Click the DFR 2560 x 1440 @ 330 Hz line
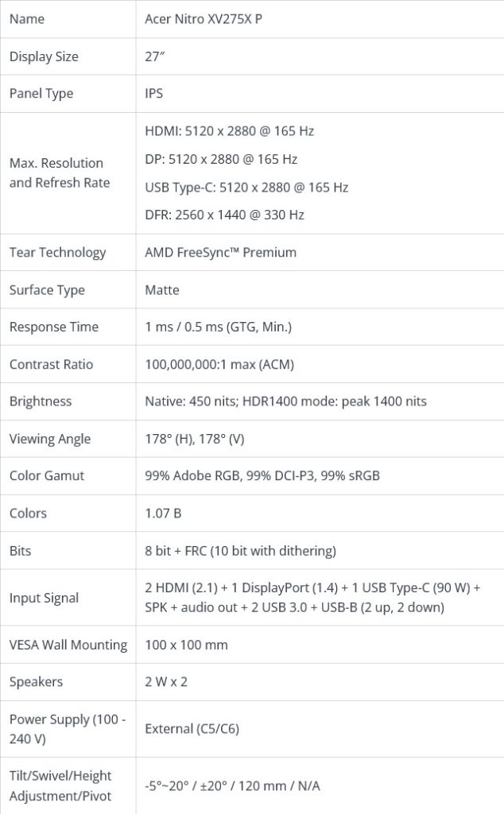The width and height of the screenshot is (504, 814). [224, 215]
